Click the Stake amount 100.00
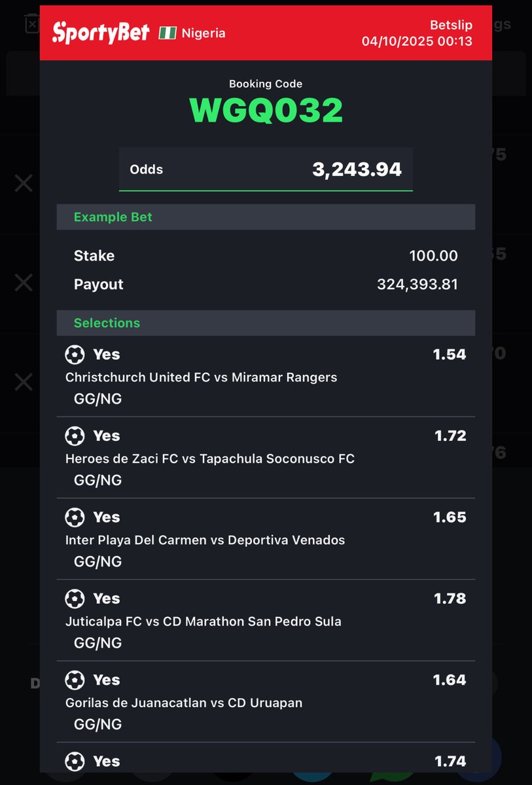 (433, 256)
